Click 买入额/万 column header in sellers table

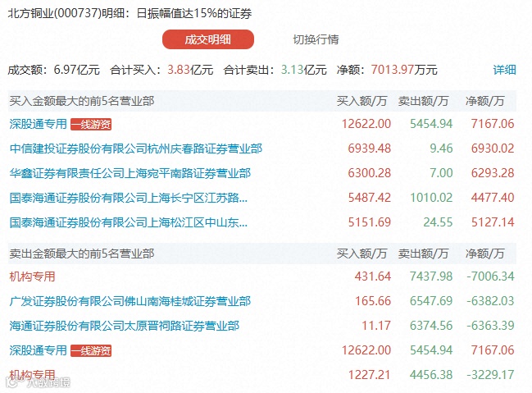(x=361, y=254)
